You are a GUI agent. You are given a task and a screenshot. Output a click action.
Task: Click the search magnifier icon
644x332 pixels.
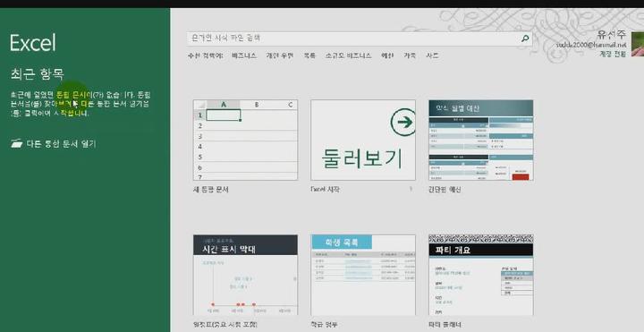point(525,38)
